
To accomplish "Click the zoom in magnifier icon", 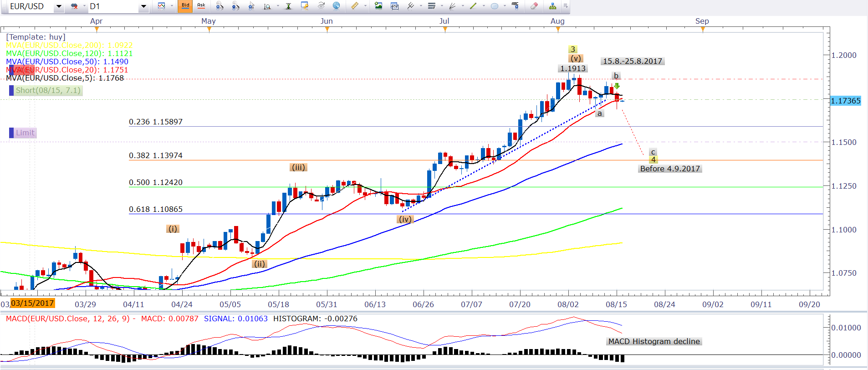I will 219,6.
